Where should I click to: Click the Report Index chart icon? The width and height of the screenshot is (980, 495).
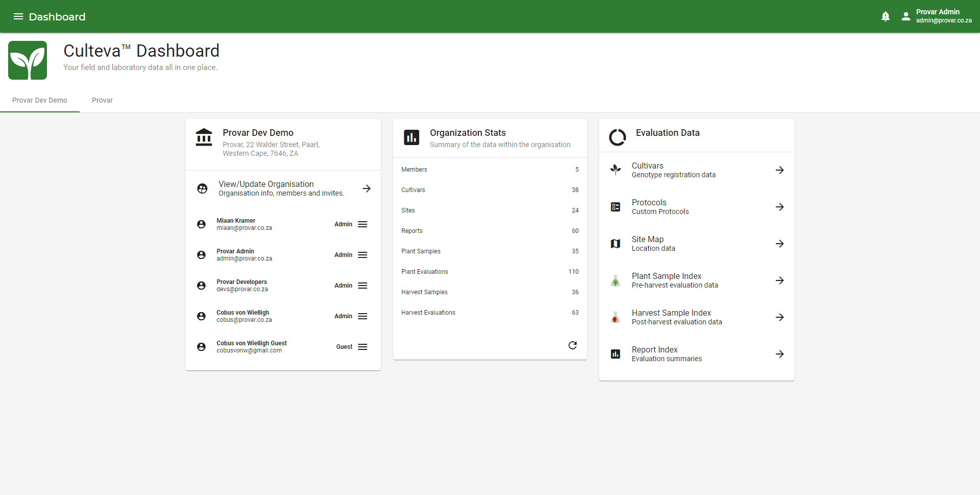click(x=616, y=354)
